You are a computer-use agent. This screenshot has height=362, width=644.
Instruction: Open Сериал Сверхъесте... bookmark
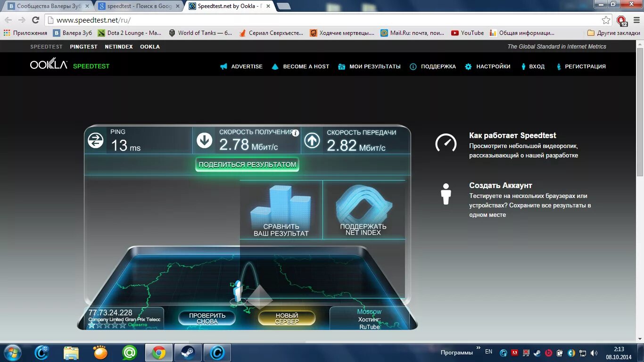tap(271, 33)
